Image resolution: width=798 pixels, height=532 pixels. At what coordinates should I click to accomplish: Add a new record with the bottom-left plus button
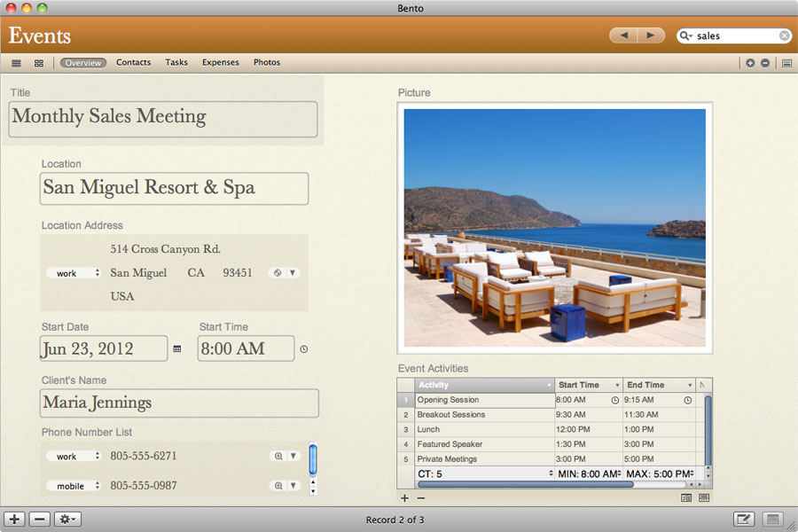[14, 519]
